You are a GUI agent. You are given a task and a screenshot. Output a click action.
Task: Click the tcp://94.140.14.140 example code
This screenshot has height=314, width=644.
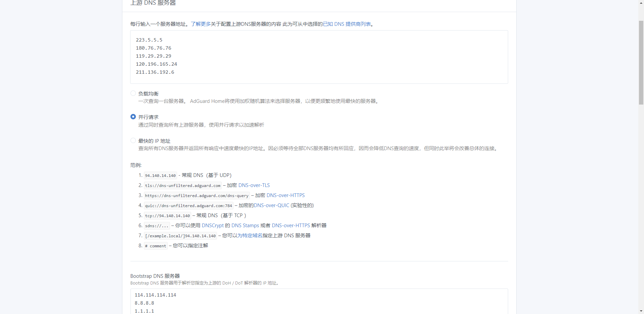[x=167, y=215]
